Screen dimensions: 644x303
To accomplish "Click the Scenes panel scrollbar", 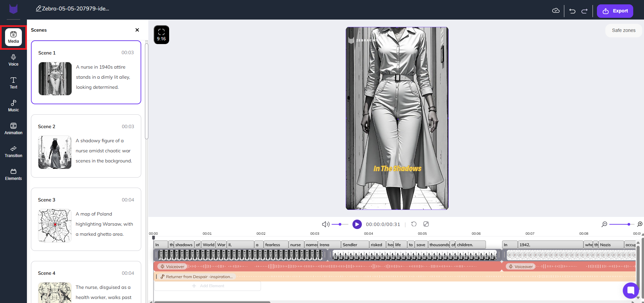I will (147, 91).
